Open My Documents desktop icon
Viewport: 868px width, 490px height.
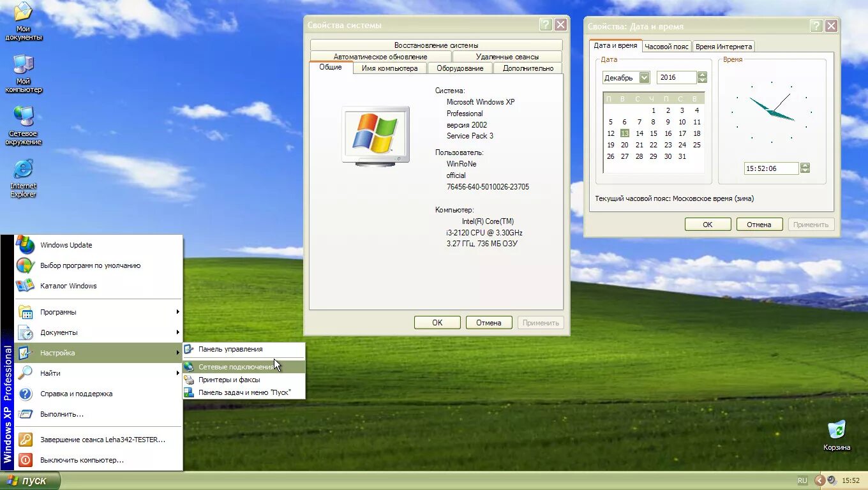pos(24,22)
